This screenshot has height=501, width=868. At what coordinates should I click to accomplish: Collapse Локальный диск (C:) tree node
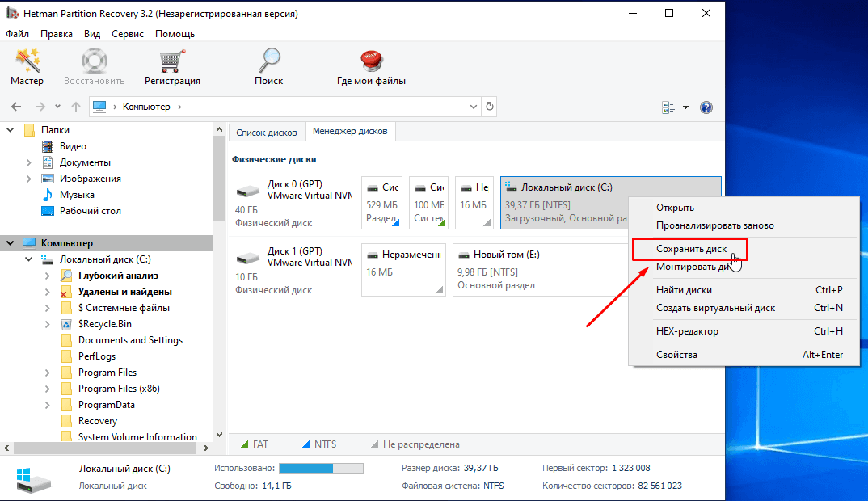(29, 259)
